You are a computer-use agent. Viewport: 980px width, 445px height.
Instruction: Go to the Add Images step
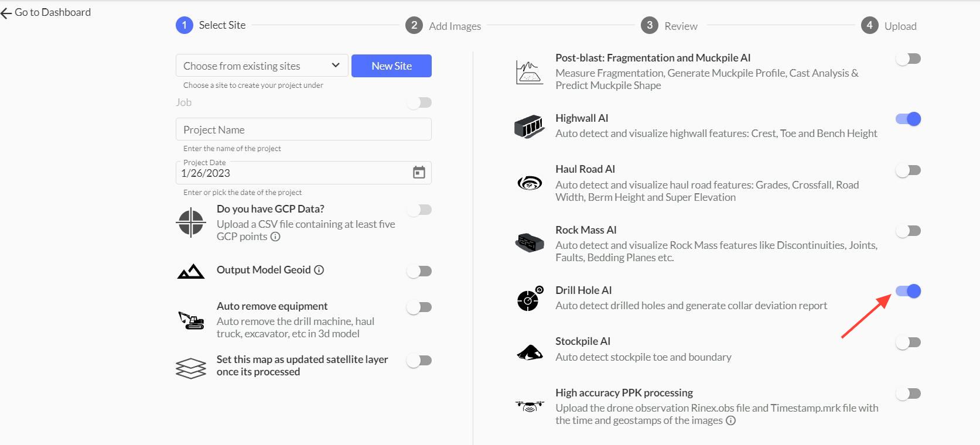coord(443,26)
